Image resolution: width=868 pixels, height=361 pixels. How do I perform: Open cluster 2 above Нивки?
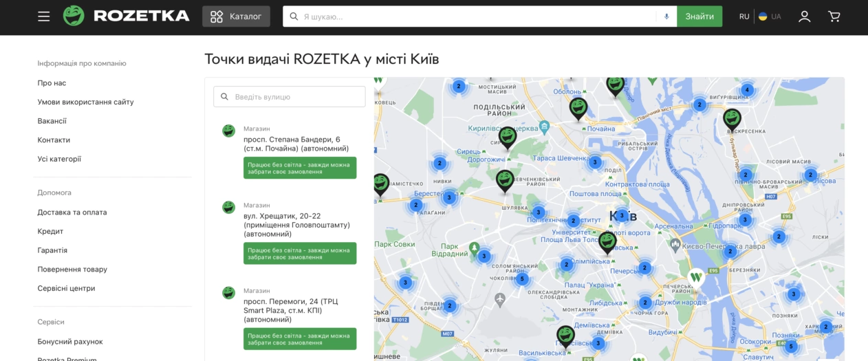(x=440, y=164)
